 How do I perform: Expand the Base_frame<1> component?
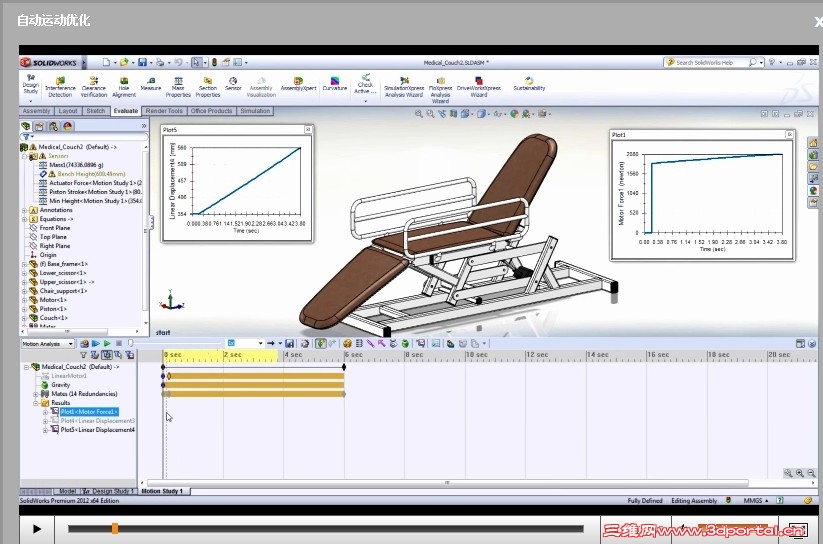click(24, 264)
